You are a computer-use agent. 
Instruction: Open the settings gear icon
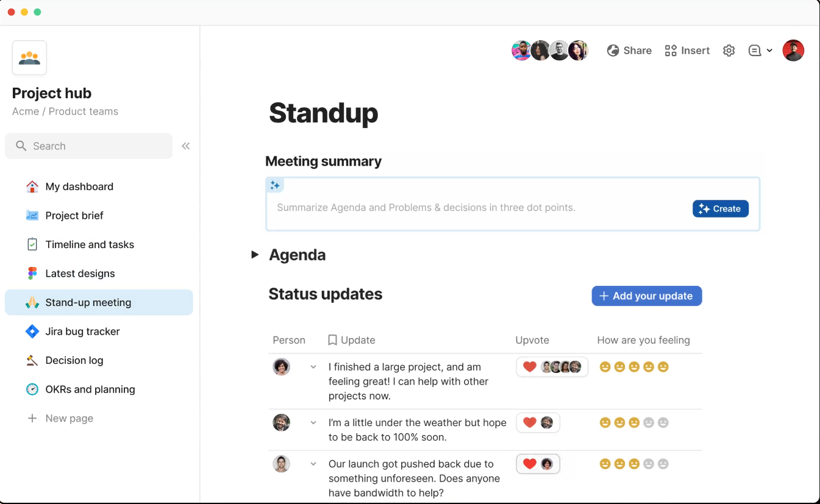tap(729, 51)
